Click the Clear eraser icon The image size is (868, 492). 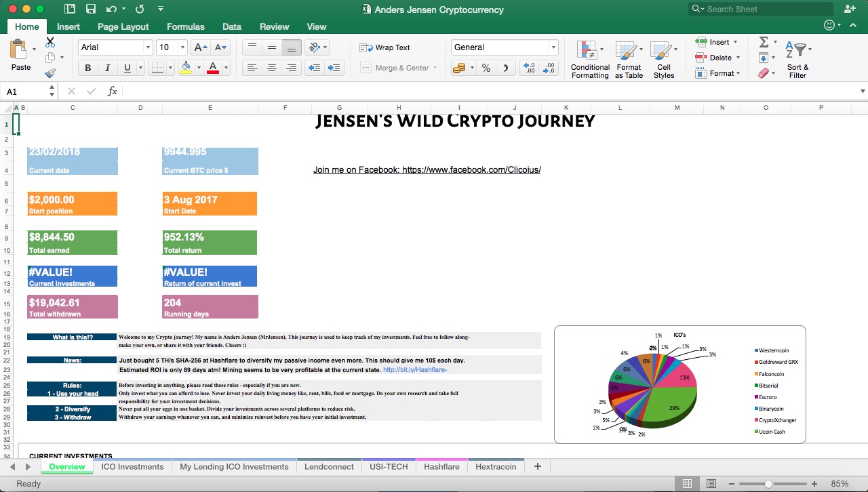pos(764,73)
